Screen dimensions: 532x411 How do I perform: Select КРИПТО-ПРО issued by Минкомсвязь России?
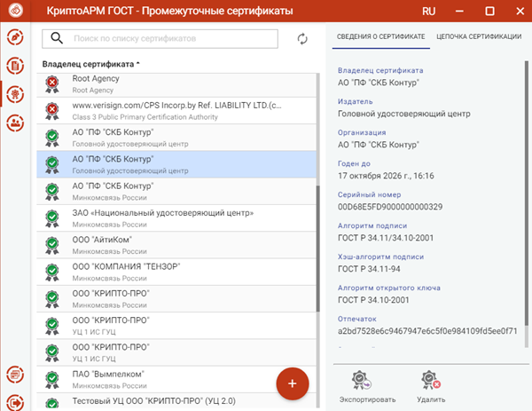(x=176, y=299)
